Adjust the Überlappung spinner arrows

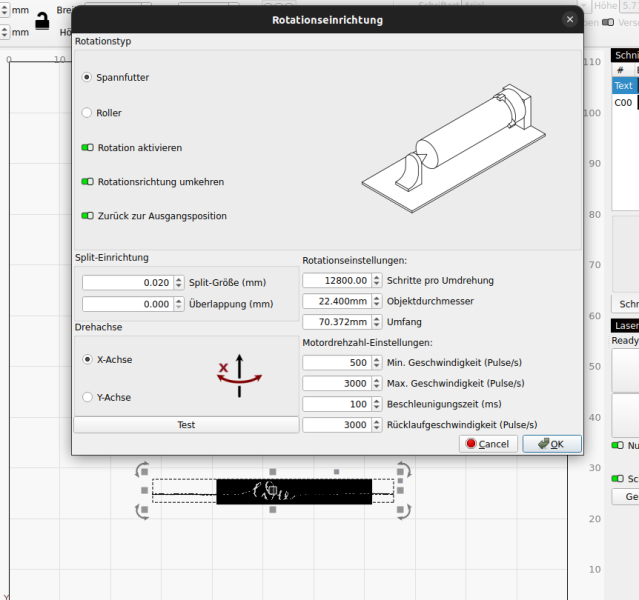click(178, 304)
